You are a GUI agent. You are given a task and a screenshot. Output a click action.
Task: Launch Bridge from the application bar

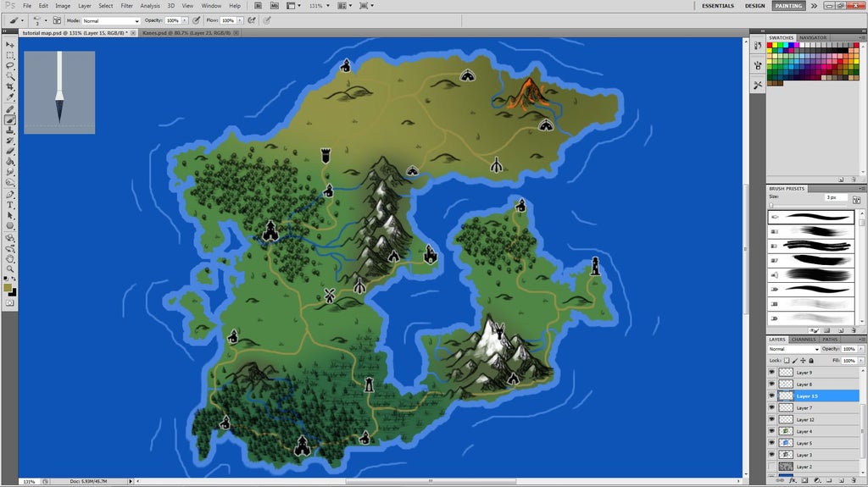click(x=258, y=6)
